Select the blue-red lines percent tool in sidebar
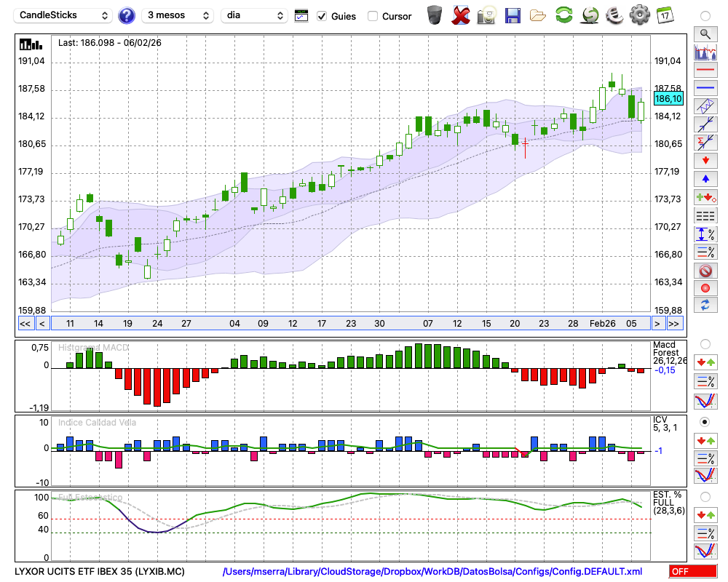This screenshot has height=582, width=728. pos(705,252)
